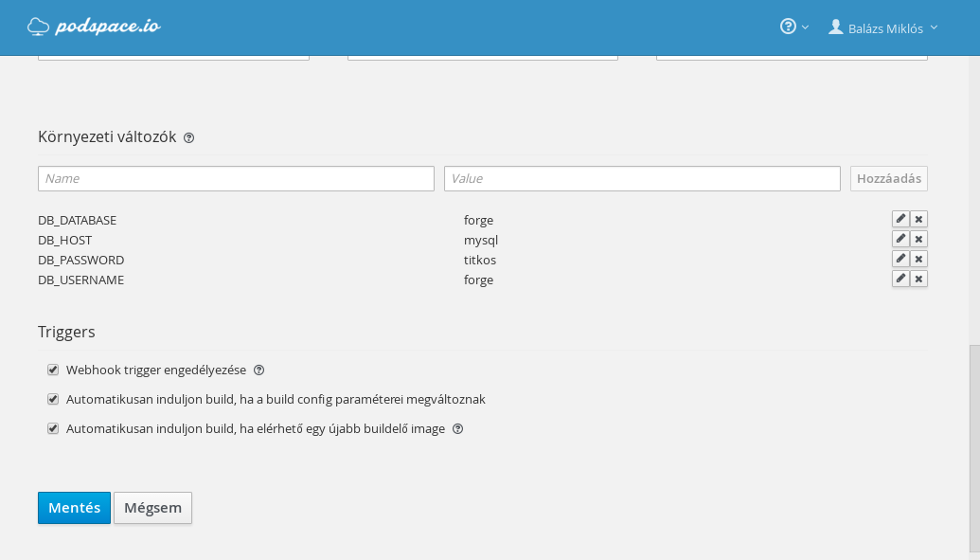Image resolution: width=980 pixels, height=560 pixels.
Task: Uncheck auto build on config parameter change
Action: [53, 399]
